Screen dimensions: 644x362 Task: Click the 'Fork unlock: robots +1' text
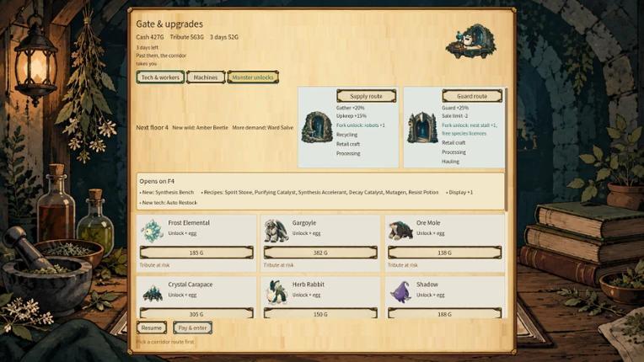[361, 125]
